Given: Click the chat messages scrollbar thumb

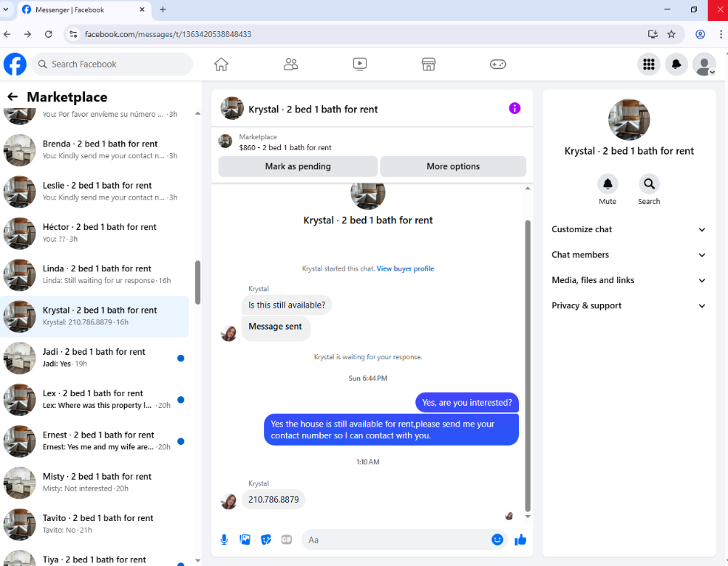Looking at the screenshot, I should click(x=528, y=366).
